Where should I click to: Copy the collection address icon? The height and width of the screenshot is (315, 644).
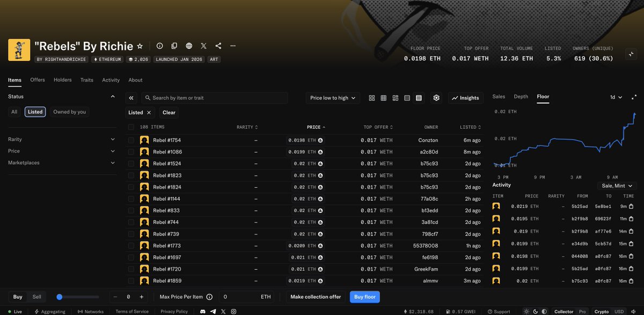174,46
